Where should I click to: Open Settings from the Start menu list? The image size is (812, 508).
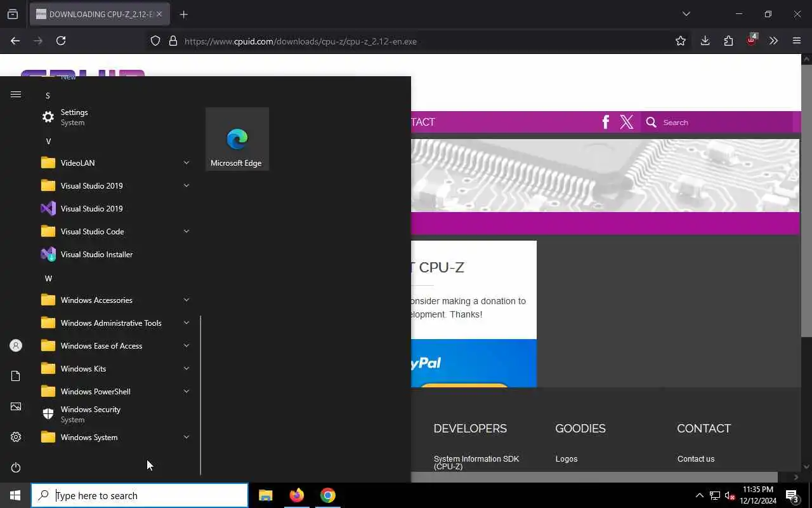tap(114, 117)
